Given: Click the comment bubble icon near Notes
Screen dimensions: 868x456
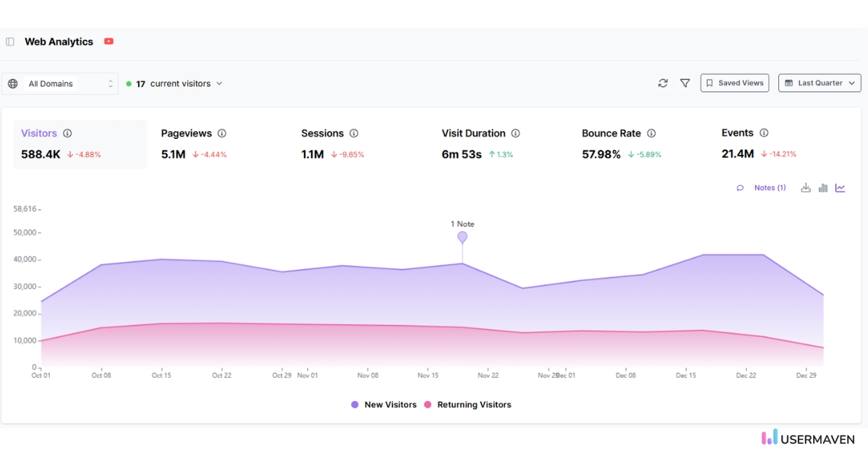Looking at the screenshot, I should click(740, 187).
